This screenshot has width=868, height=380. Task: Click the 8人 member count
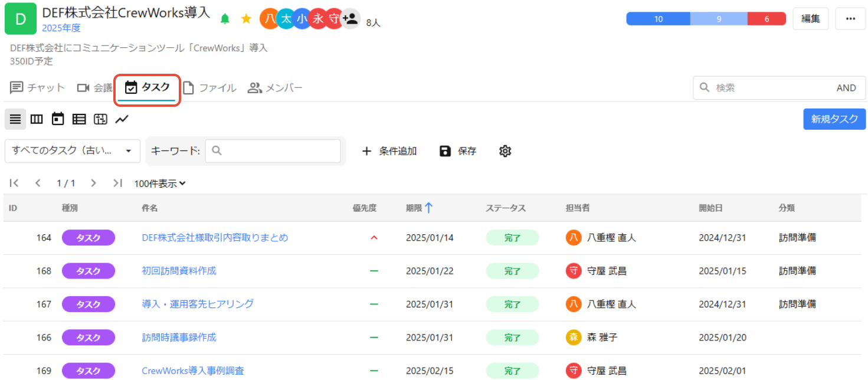374,23
